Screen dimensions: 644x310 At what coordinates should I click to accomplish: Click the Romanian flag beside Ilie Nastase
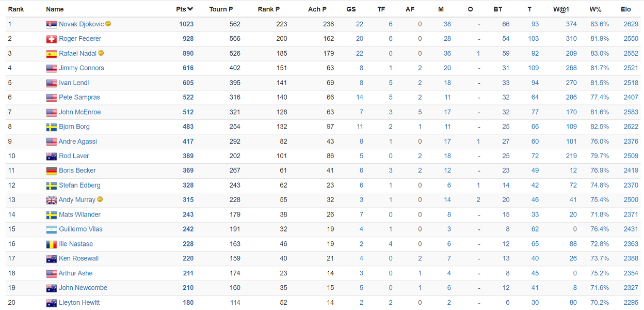point(51,244)
